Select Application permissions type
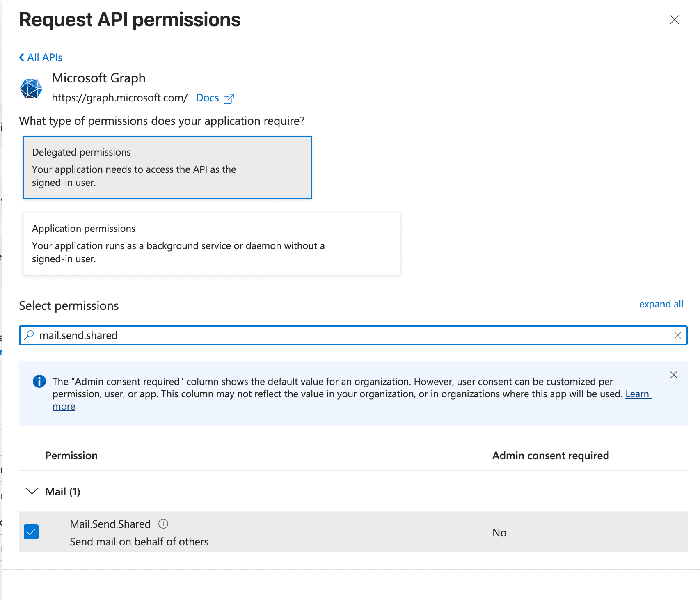Viewport: 700px width, 600px height. click(x=211, y=244)
